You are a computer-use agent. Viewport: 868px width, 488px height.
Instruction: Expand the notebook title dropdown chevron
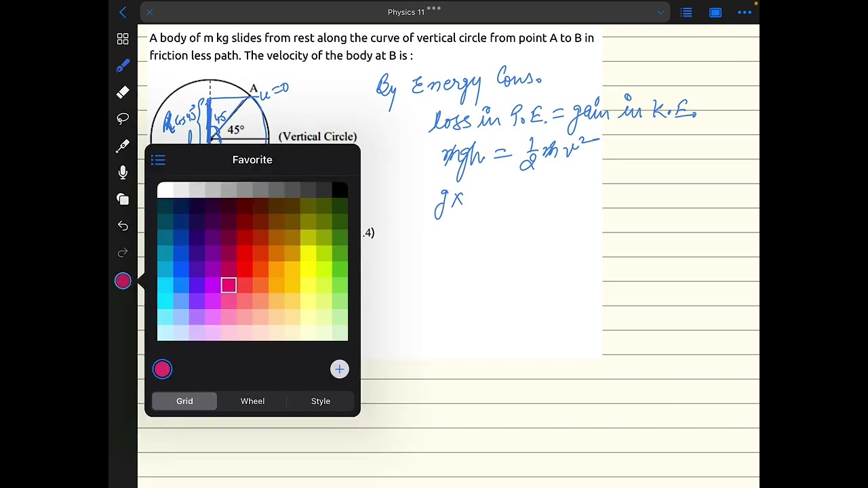pyautogui.click(x=660, y=12)
